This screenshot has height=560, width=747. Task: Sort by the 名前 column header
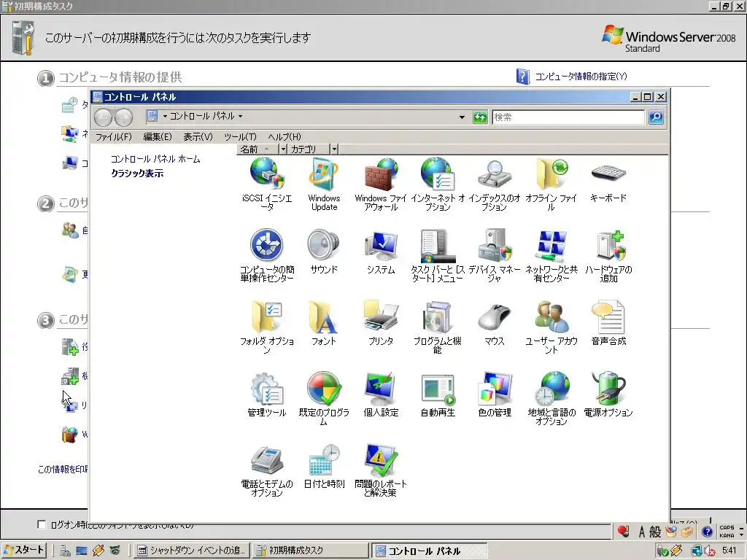258,149
